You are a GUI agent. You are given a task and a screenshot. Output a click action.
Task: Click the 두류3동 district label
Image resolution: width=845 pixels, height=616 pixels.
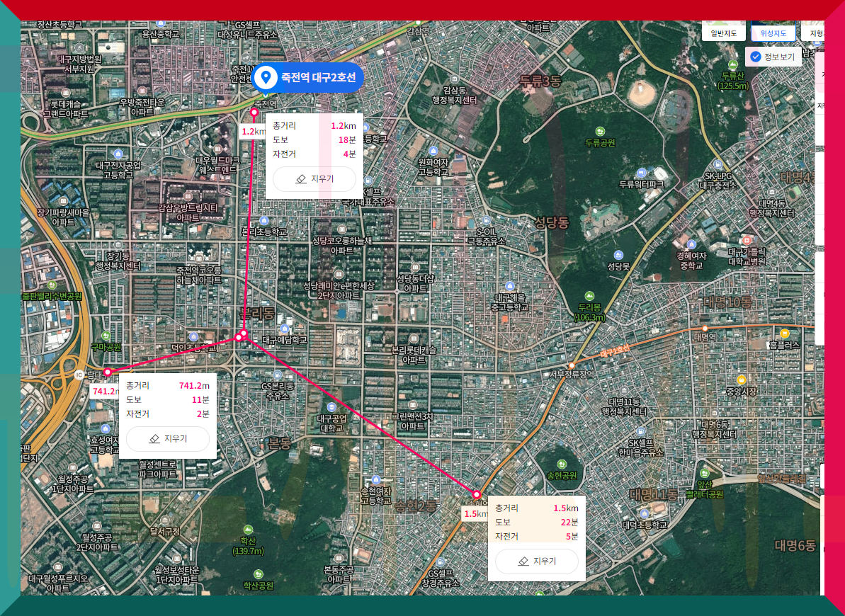pyautogui.click(x=540, y=81)
